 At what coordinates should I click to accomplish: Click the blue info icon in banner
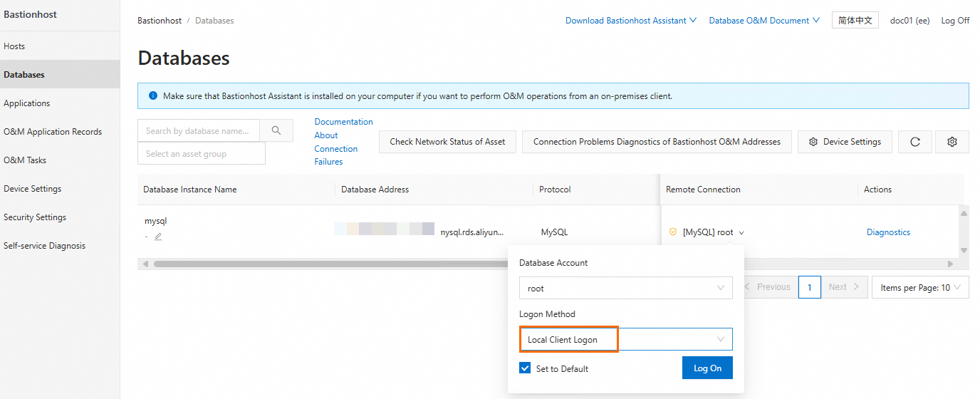point(153,95)
